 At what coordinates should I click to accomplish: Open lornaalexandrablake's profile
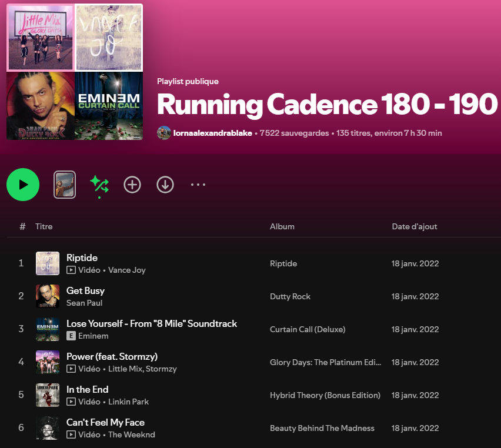(213, 133)
